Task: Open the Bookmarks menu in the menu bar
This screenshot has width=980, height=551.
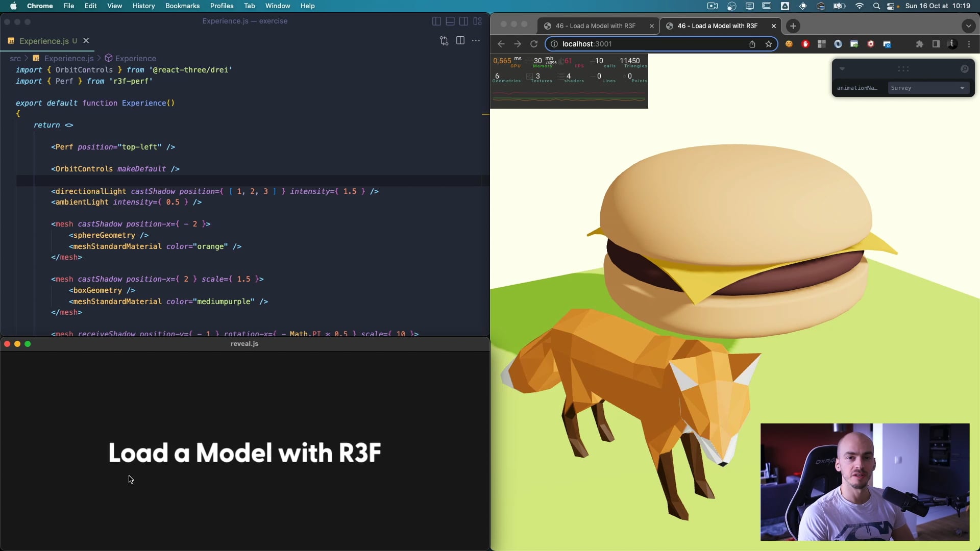Action: [x=182, y=6]
